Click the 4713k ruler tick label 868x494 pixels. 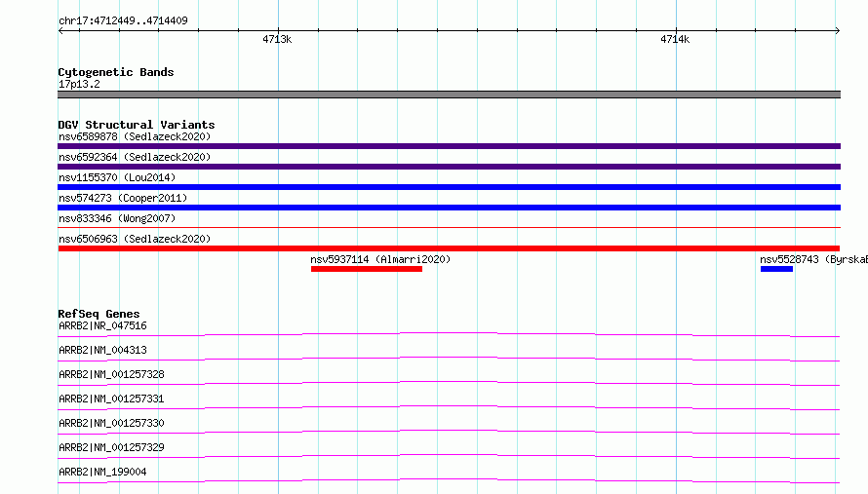coord(277,39)
